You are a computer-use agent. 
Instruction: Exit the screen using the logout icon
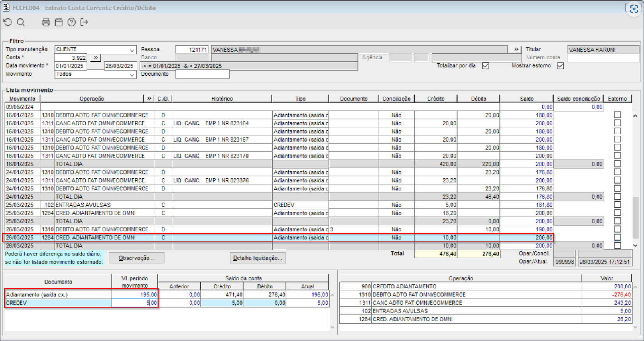point(84,22)
